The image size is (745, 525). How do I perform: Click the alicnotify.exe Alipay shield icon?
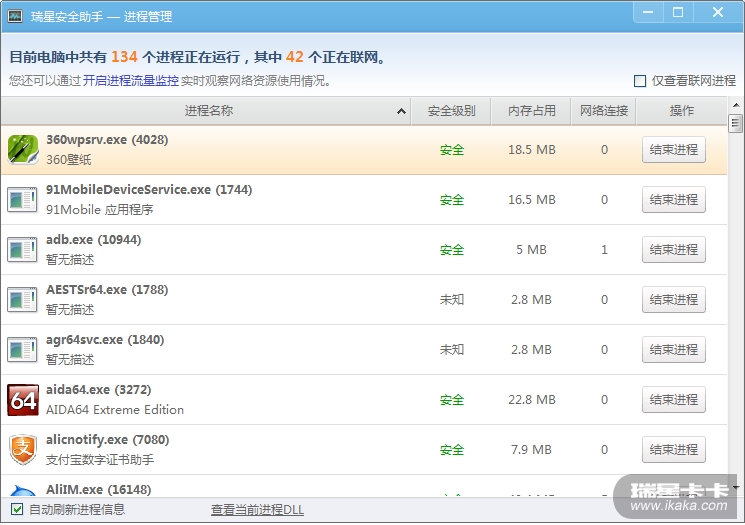coord(23,449)
